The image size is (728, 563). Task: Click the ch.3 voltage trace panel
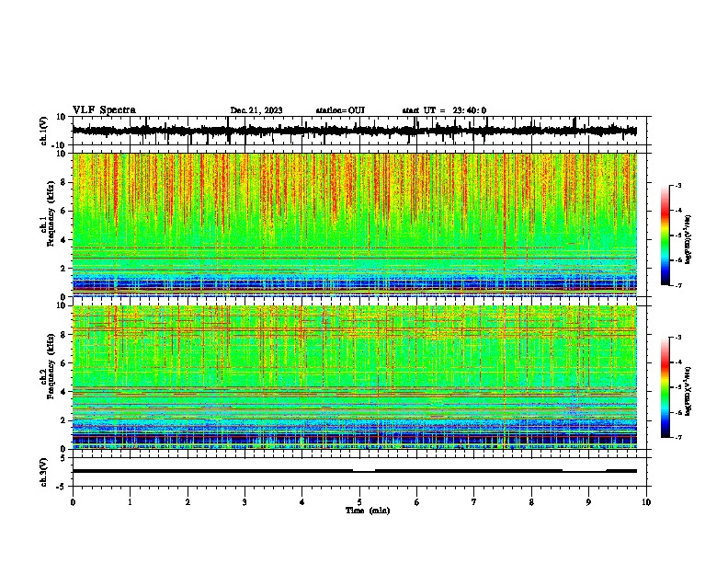pos(359,472)
